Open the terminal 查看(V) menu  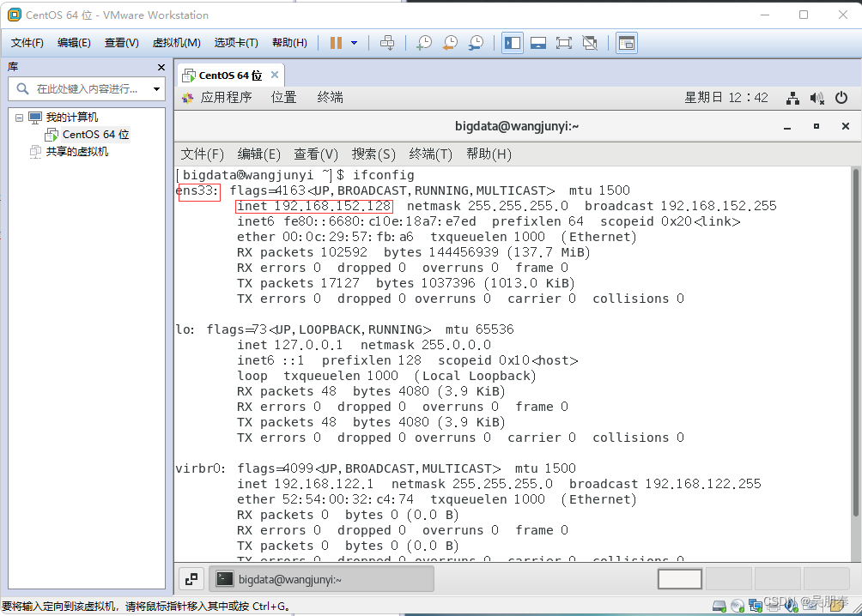tap(316, 154)
